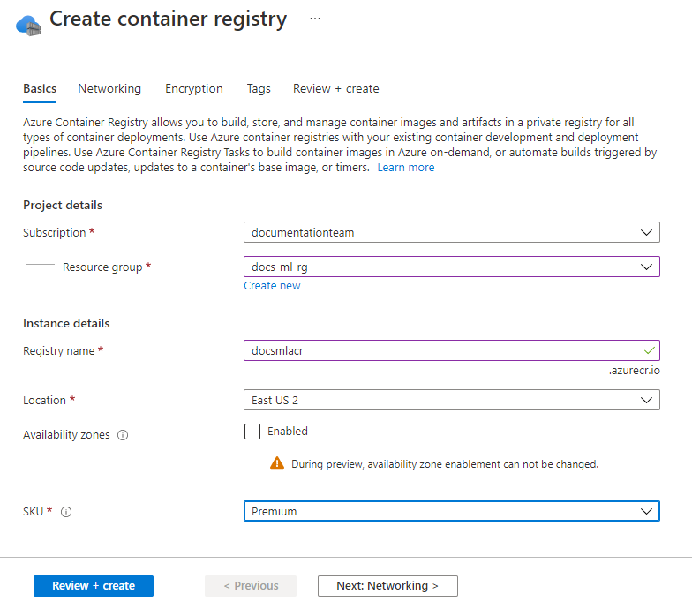
Task: Go to the Tags tab
Action: [259, 89]
